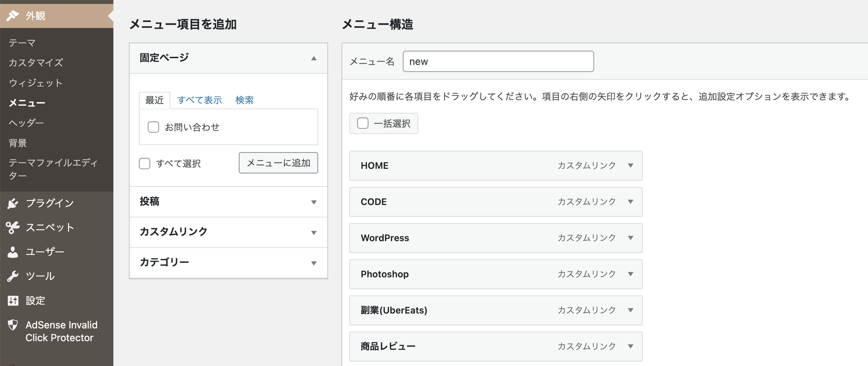Click the メニュー名 text field

pos(498,61)
